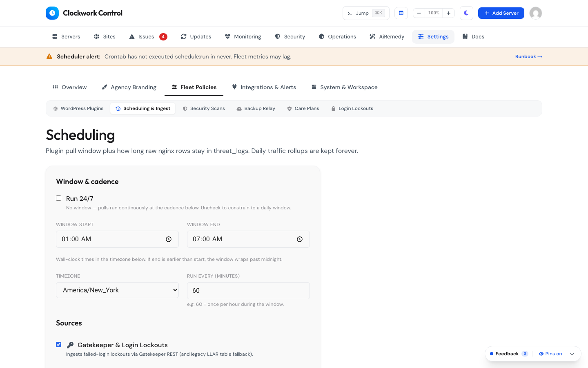Click the Window End time field
This screenshot has height=368, width=588.
[248, 239]
